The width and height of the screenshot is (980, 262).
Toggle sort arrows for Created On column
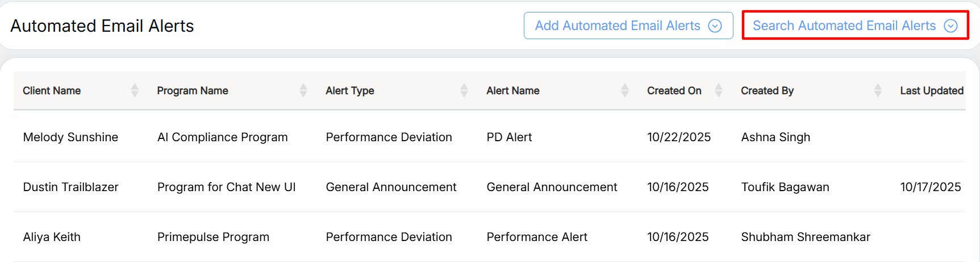[x=719, y=90]
